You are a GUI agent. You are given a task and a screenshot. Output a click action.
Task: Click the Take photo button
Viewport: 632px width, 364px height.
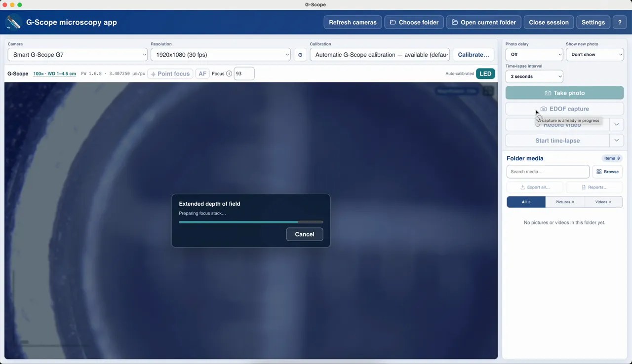coord(565,93)
